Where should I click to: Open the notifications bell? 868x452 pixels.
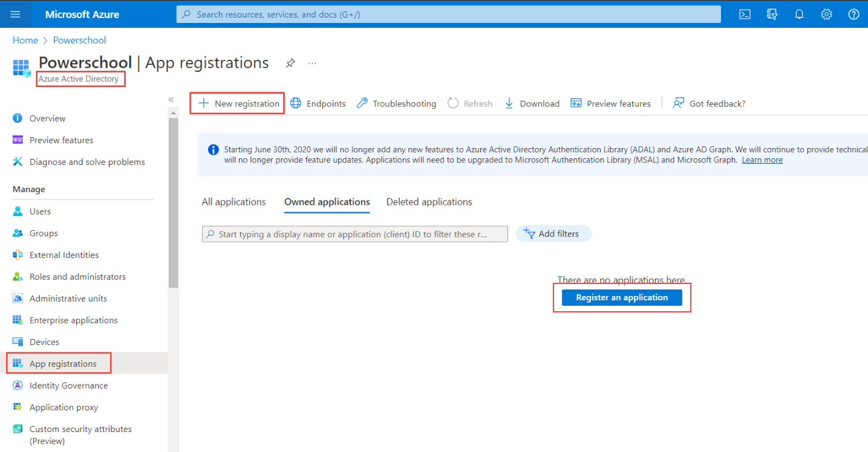click(799, 15)
